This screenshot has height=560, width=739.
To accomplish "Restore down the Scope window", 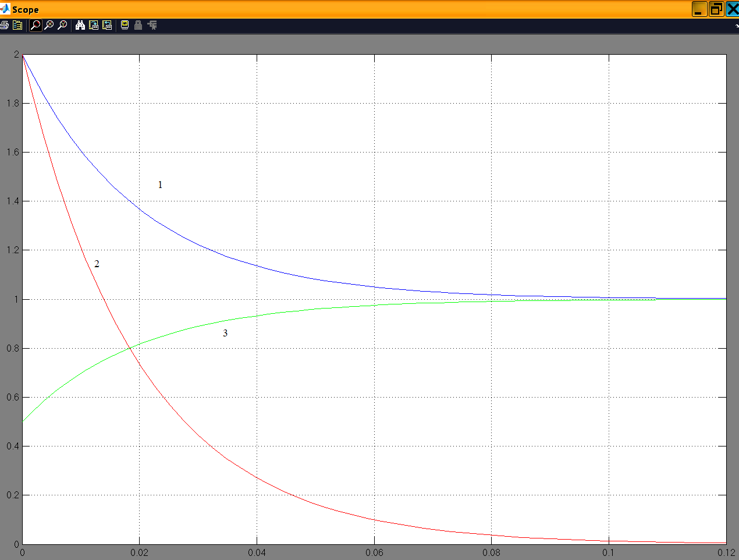I will click(x=716, y=9).
